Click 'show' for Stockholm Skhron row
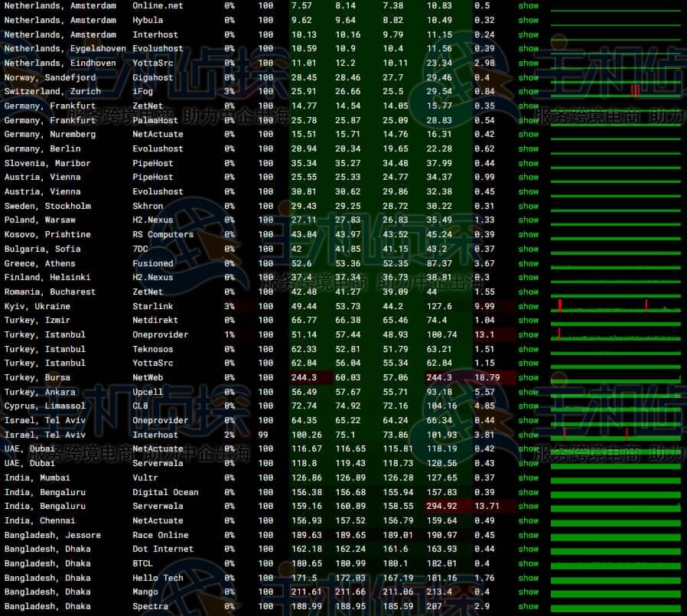 (529, 206)
